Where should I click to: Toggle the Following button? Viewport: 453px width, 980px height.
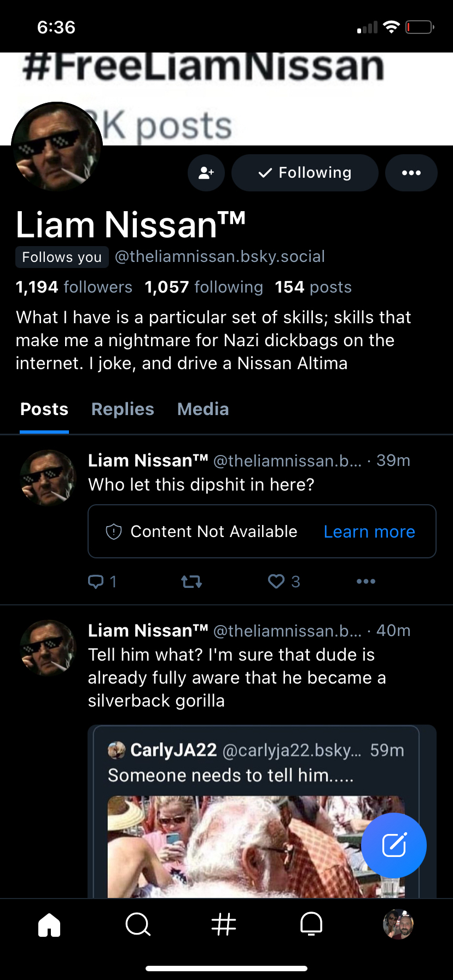(305, 173)
